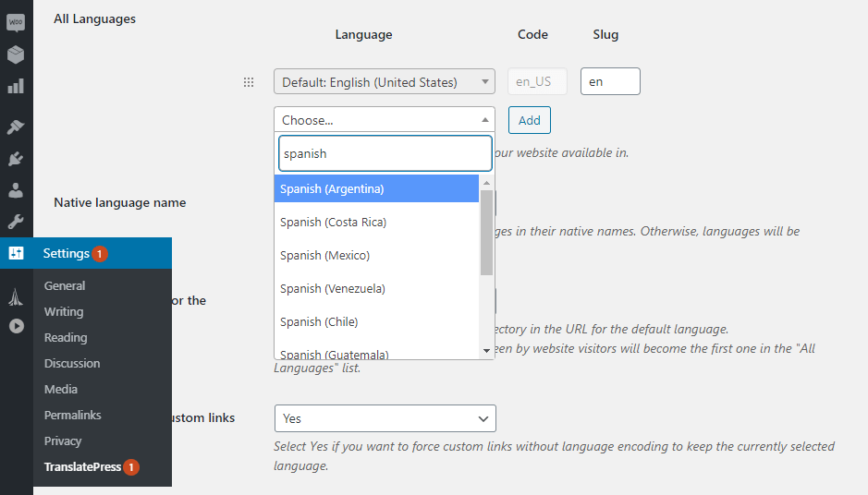
Task: Click the en_US code field
Action: tap(537, 81)
